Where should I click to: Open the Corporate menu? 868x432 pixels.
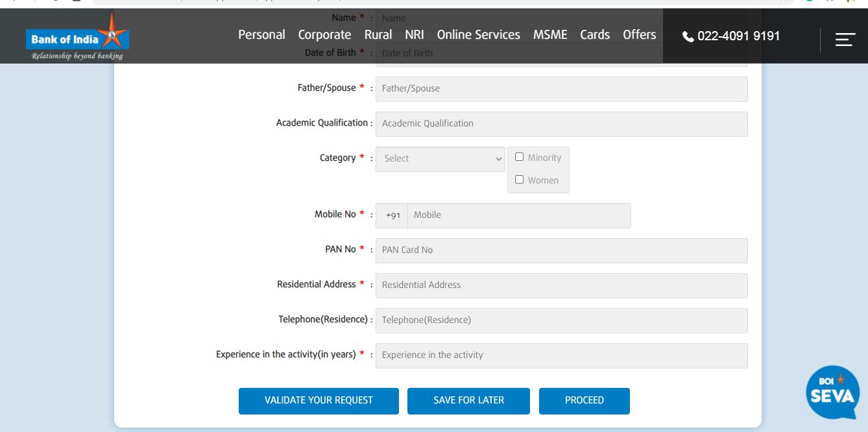[324, 35]
